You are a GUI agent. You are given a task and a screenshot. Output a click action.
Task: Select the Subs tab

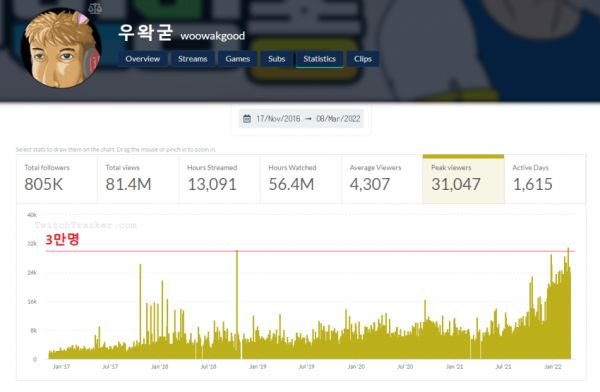[276, 59]
